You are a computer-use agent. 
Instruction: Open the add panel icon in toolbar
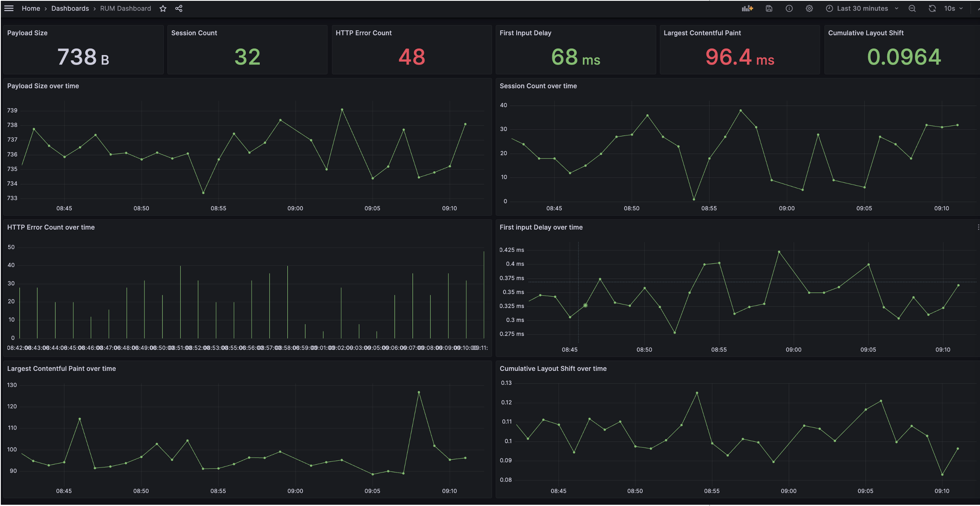(746, 8)
